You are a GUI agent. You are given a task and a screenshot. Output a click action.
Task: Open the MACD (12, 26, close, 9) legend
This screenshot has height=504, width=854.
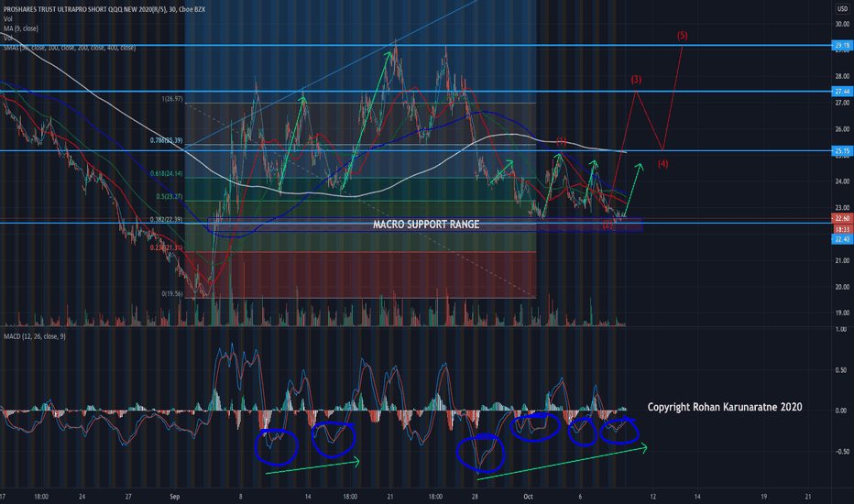point(34,336)
